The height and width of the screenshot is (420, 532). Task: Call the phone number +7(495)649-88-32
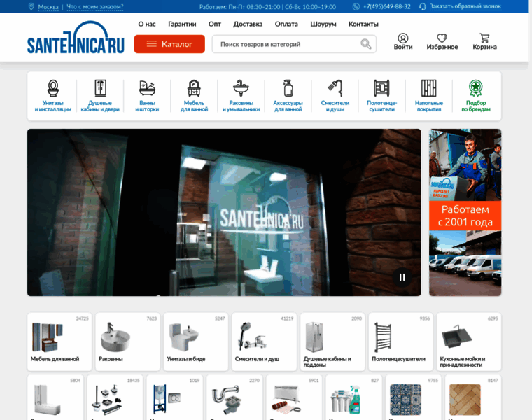click(x=387, y=6)
